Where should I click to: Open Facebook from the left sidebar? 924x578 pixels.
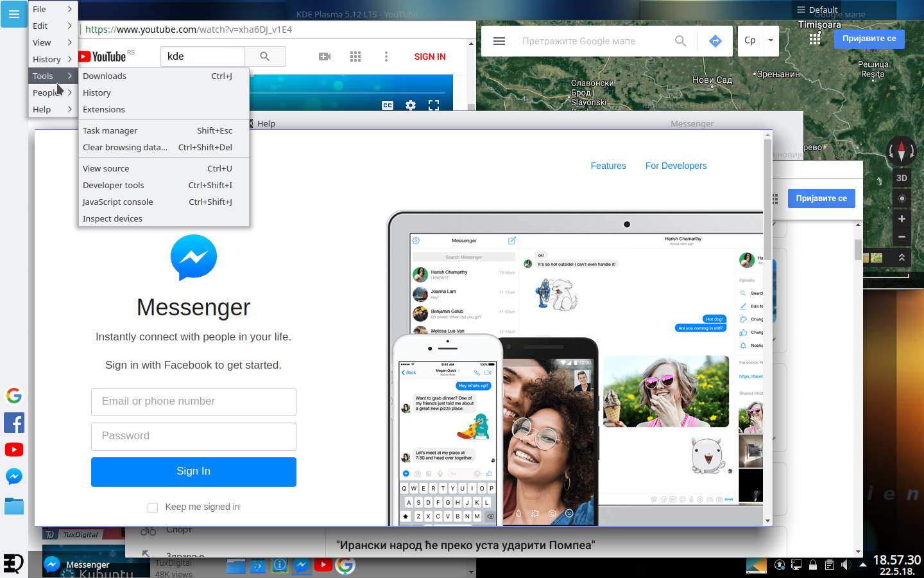click(x=14, y=423)
